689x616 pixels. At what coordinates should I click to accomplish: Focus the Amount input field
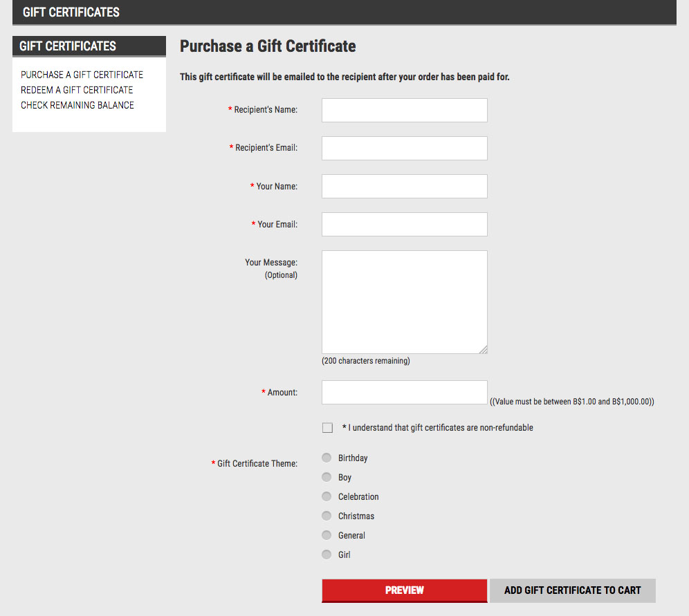click(404, 392)
